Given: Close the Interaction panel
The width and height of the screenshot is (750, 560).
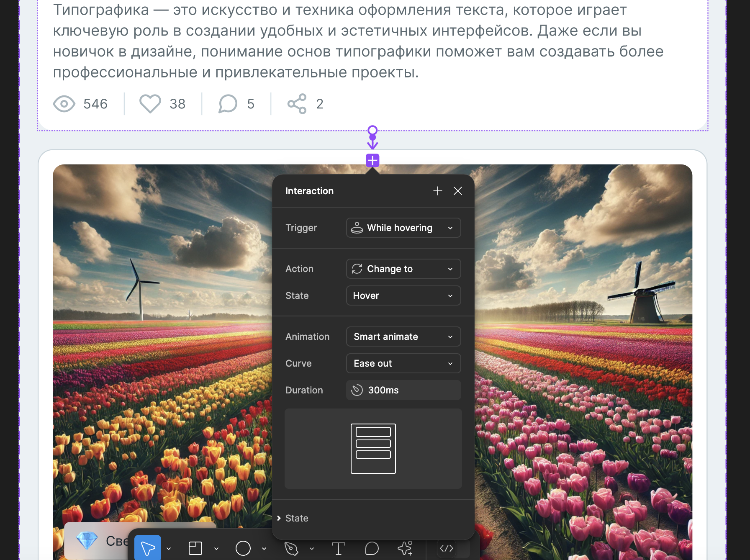Looking at the screenshot, I should click(x=457, y=191).
